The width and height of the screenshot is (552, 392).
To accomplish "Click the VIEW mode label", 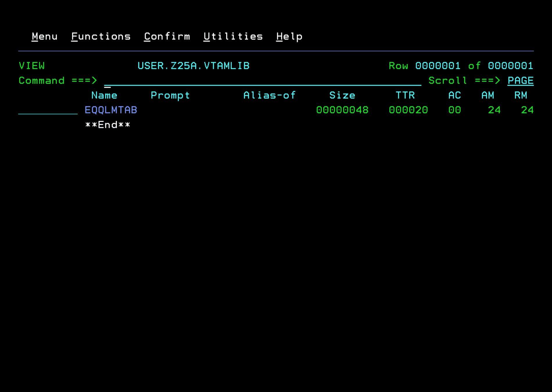I will [32, 66].
